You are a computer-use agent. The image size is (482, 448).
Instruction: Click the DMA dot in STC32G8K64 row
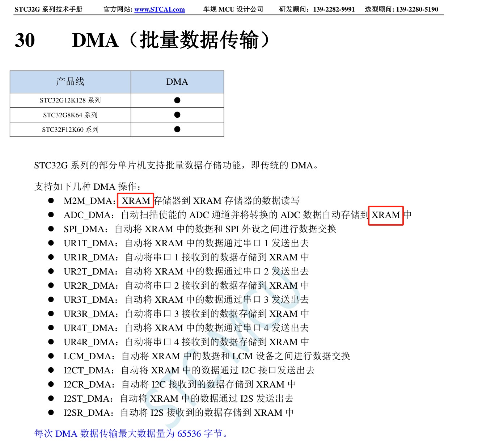pos(177,115)
